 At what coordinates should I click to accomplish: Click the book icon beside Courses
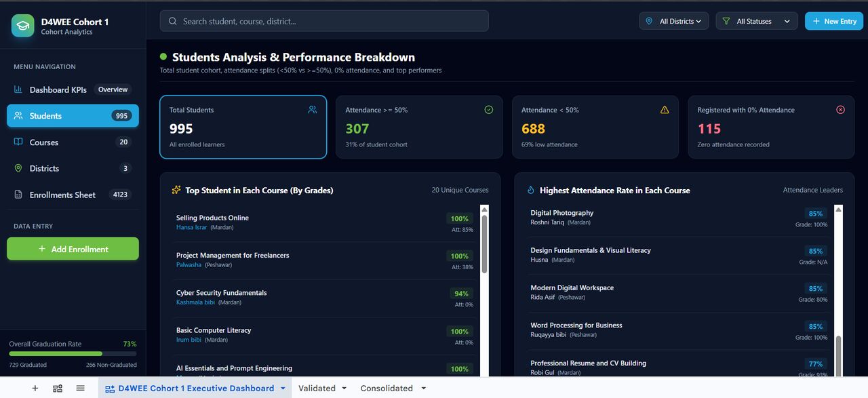click(18, 142)
